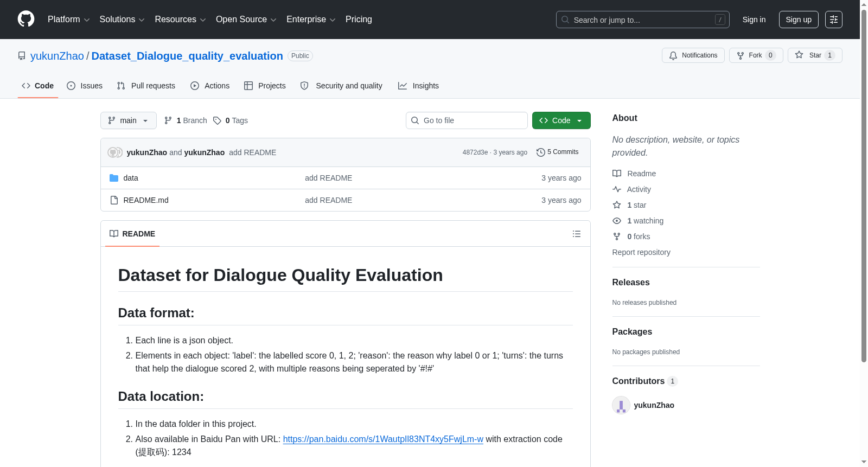This screenshot has height=467, width=868.
Task: Click the GitHub logo icon
Action: pyautogui.click(x=26, y=19)
